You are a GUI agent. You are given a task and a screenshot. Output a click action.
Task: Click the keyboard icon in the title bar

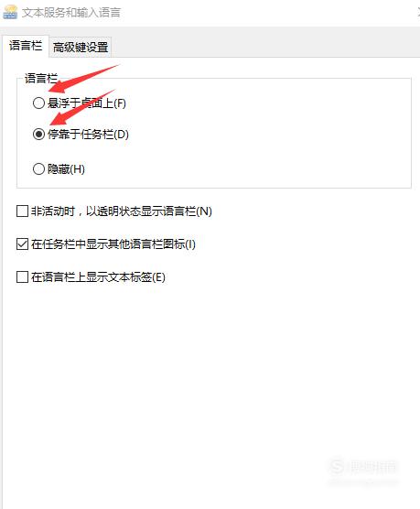10,12
